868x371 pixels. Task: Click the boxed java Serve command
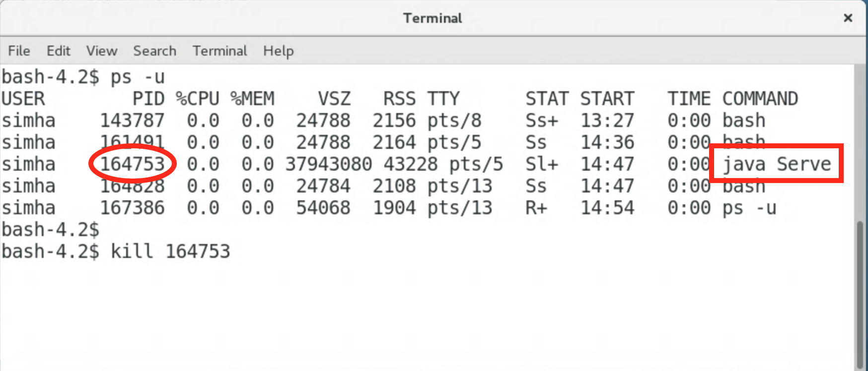coord(776,164)
